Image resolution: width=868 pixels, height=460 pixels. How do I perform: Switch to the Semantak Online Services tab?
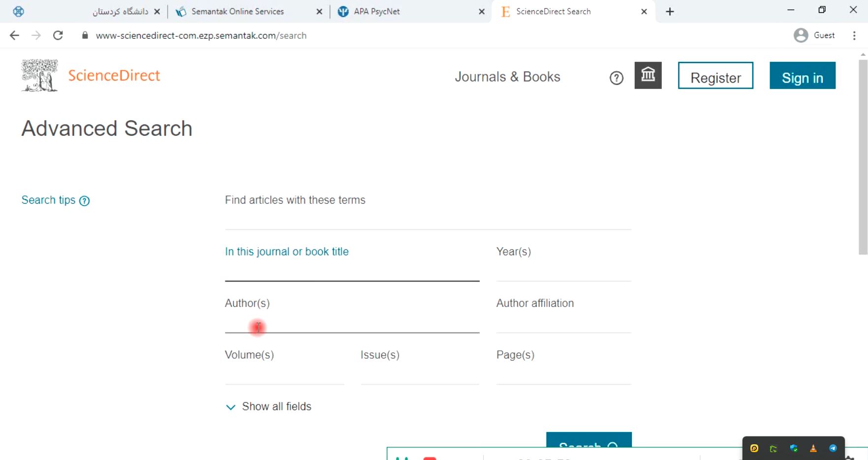tap(238, 11)
